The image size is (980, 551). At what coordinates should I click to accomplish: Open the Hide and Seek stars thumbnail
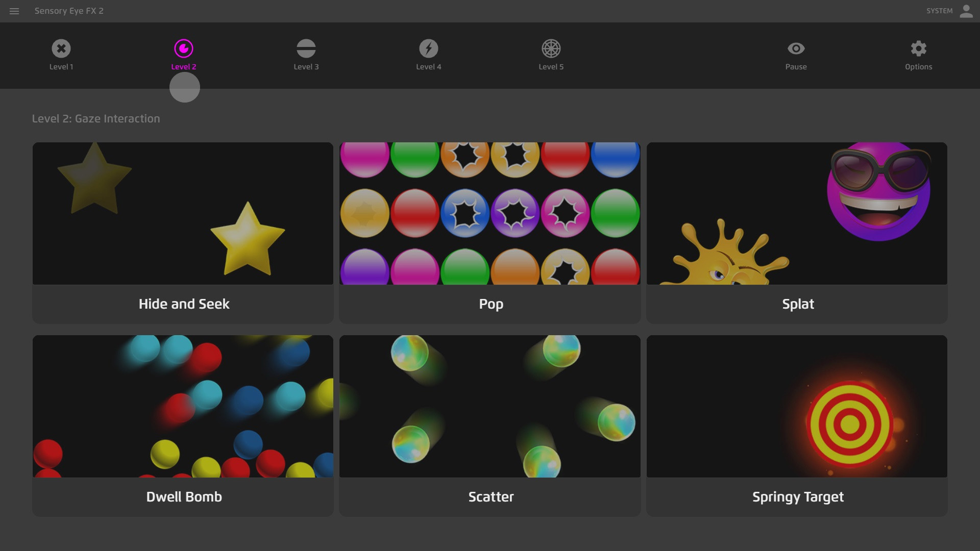pos(183,213)
